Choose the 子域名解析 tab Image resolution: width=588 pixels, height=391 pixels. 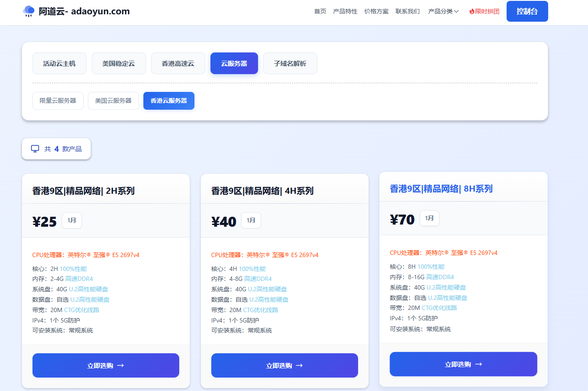pos(290,63)
